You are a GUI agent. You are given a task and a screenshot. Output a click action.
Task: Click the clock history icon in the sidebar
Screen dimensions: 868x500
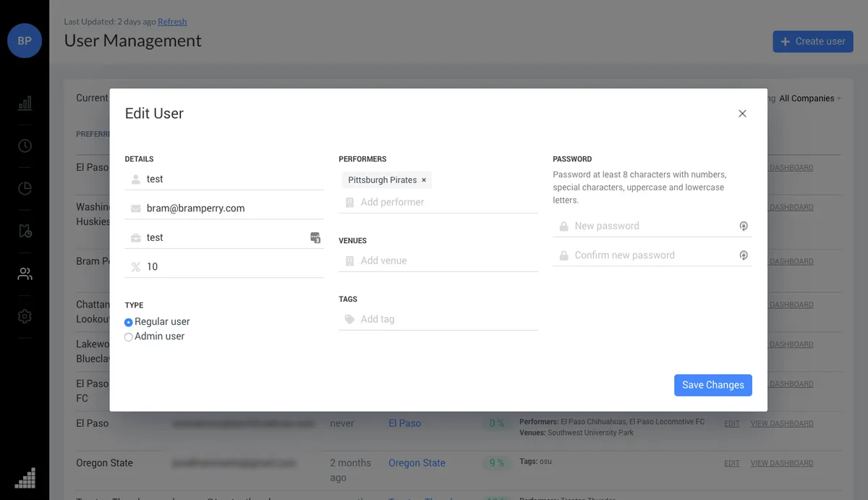click(25, 145)
